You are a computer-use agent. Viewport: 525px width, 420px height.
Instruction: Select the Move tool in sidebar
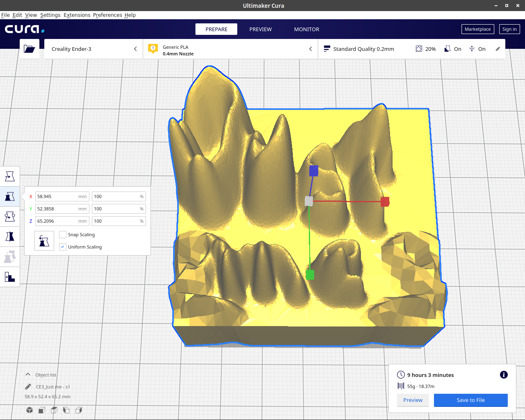pyautogui.click(x=10, y=176)
